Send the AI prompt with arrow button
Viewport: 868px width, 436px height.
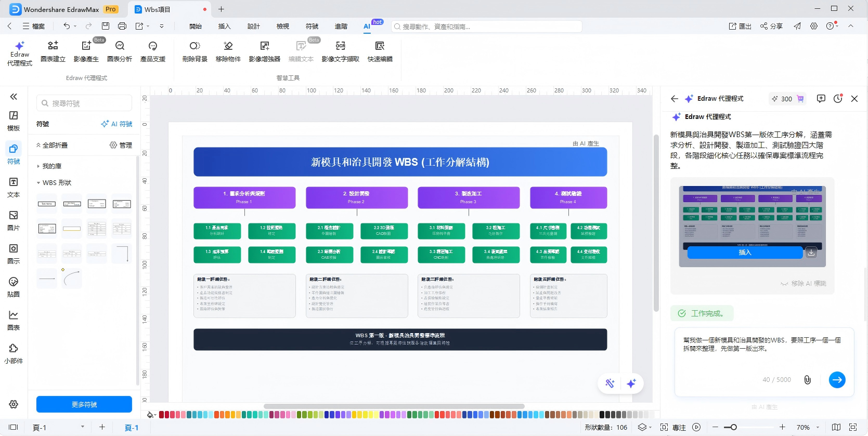point(837,380)
